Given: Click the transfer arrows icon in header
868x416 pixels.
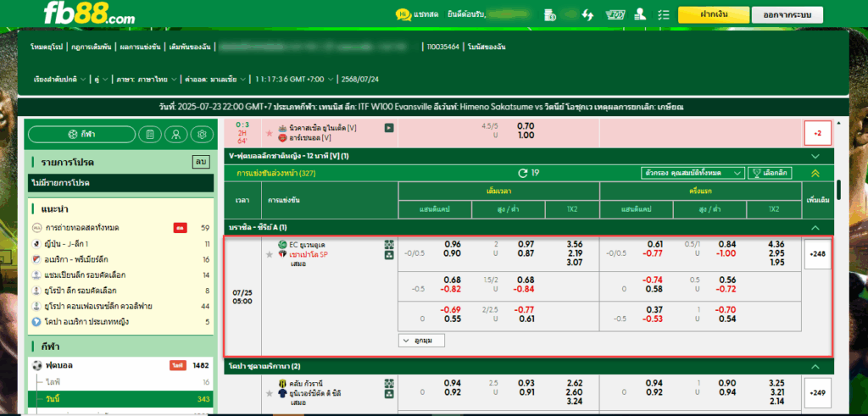Looking at the screenshot, I should (x=587, y=15).
